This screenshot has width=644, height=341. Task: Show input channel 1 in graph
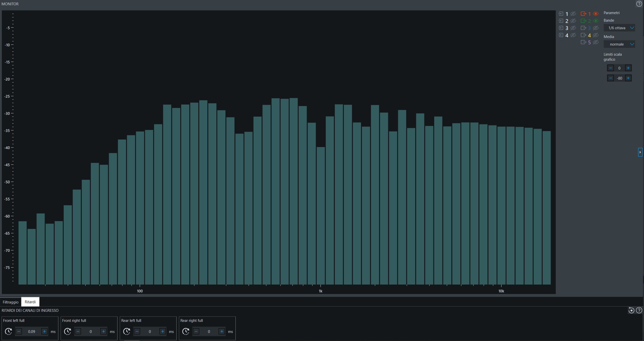tap(573, 14)
